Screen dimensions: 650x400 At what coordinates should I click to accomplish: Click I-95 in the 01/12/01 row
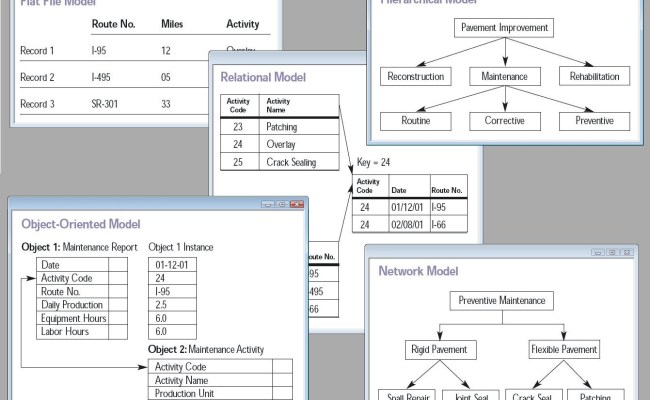click(439, 207)
